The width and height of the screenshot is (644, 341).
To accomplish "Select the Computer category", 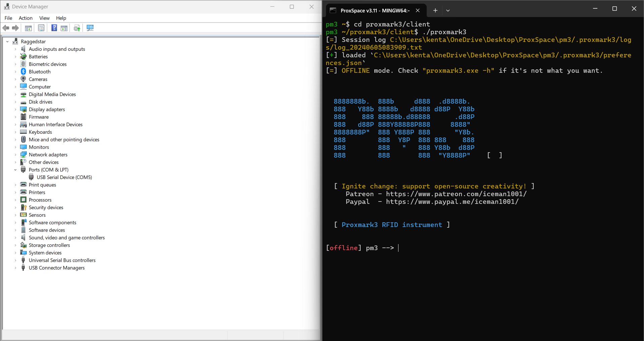I will click(x=40, y=87).
